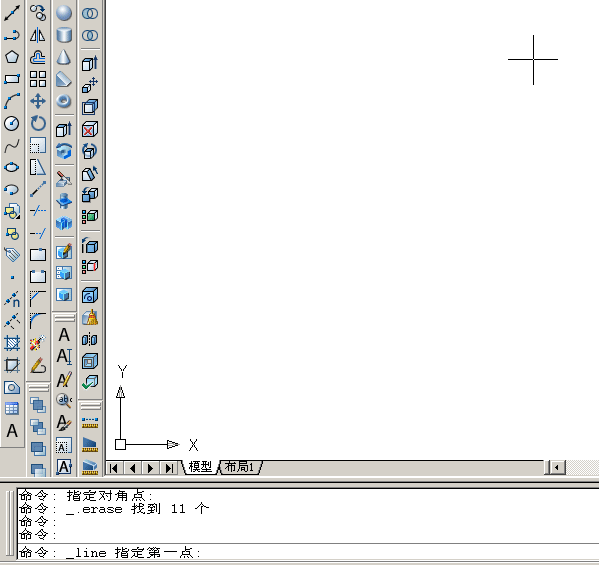Select the Trim modify tool

(38, 211)
